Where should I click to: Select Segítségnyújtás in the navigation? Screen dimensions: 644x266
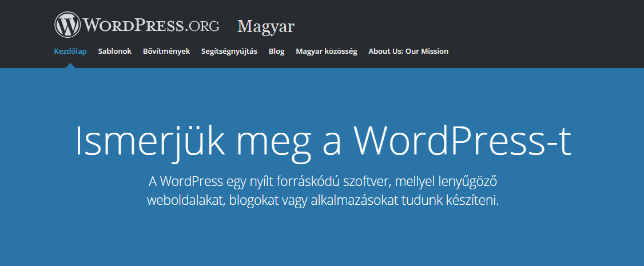(x=229, y=51)
